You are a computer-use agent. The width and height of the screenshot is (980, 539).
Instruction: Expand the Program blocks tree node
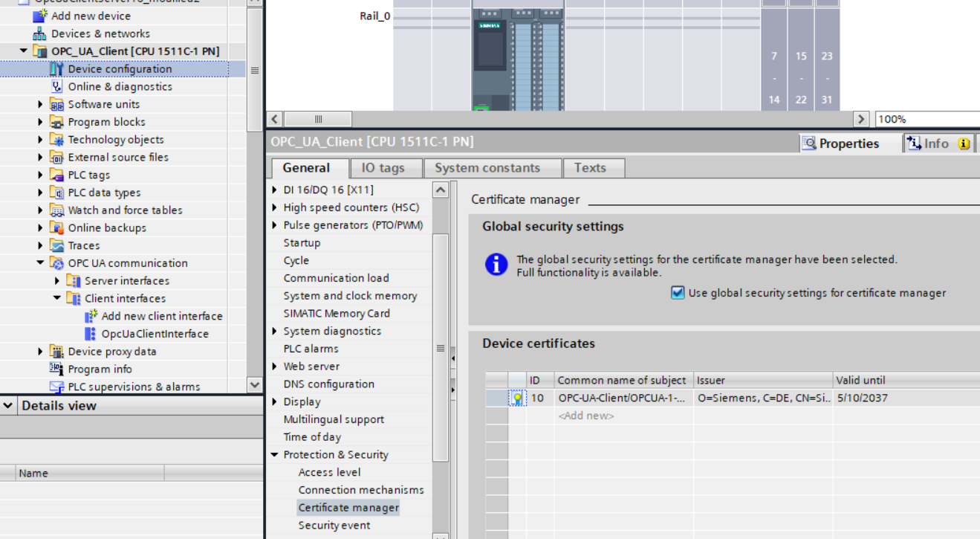41,122
